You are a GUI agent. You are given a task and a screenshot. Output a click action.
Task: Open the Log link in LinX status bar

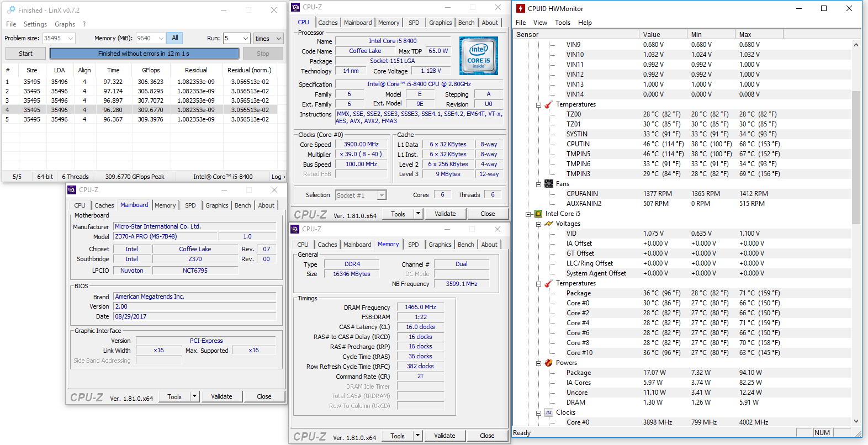[x=278, y=177]
